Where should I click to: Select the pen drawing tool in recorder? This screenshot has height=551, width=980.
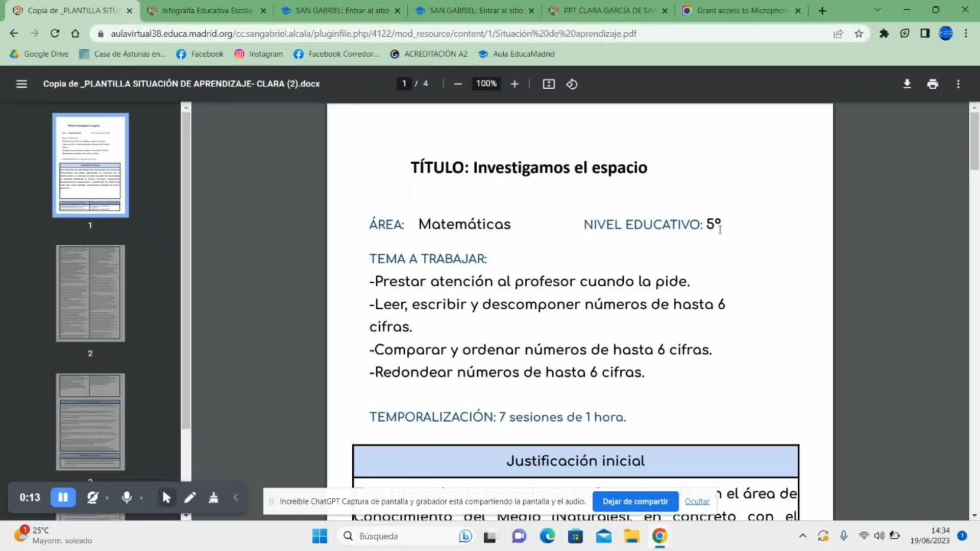(190, 497)
